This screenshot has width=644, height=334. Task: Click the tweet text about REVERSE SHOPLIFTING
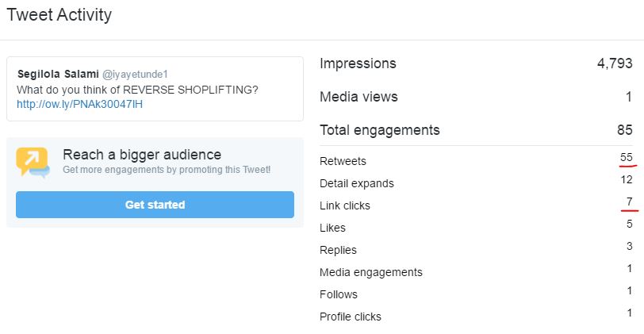137,90
